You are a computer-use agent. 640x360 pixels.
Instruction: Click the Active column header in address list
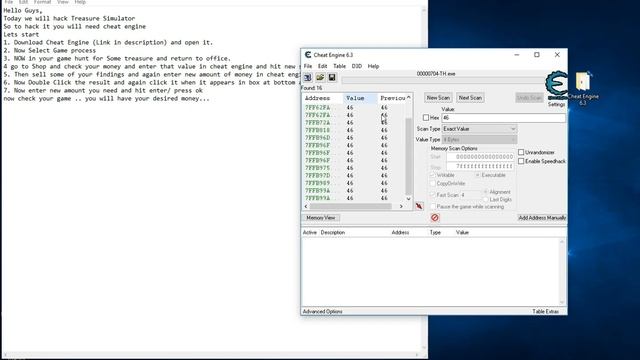click(x=310, y=232)
